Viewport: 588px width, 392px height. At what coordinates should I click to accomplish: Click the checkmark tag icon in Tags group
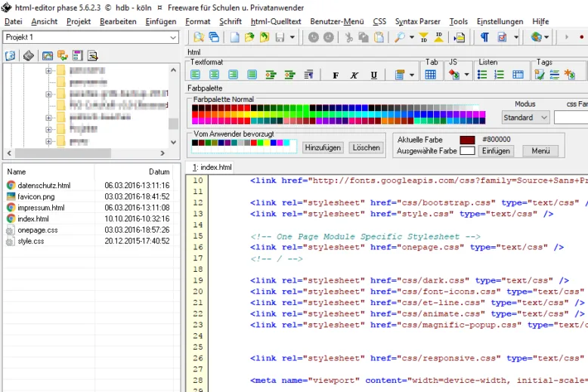point(539,75)
